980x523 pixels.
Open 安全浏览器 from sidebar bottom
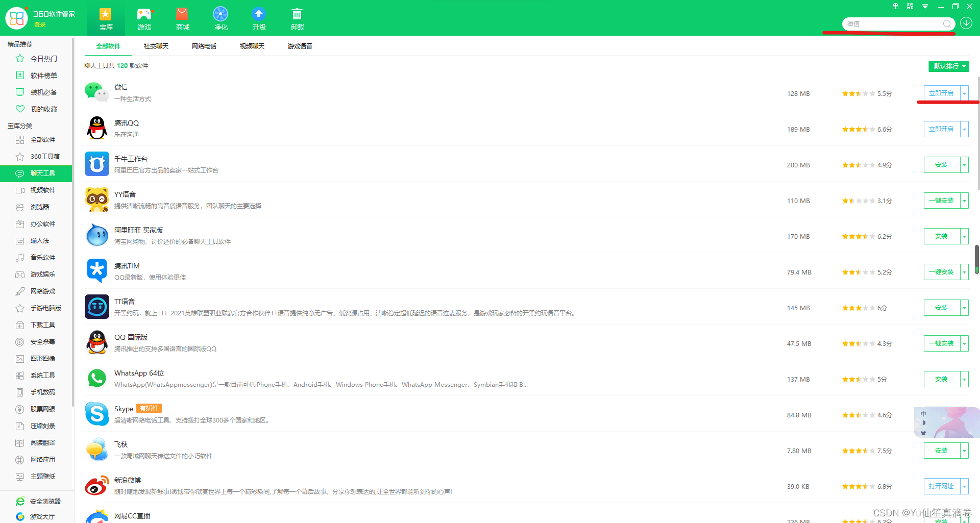coord(38,502)
